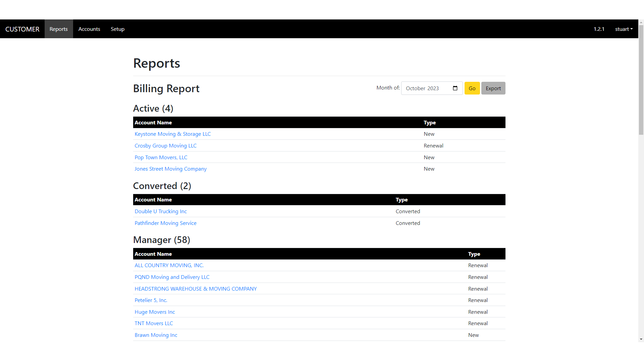
Task: Open the month picker calendar icon
Action: pos(455,88)
